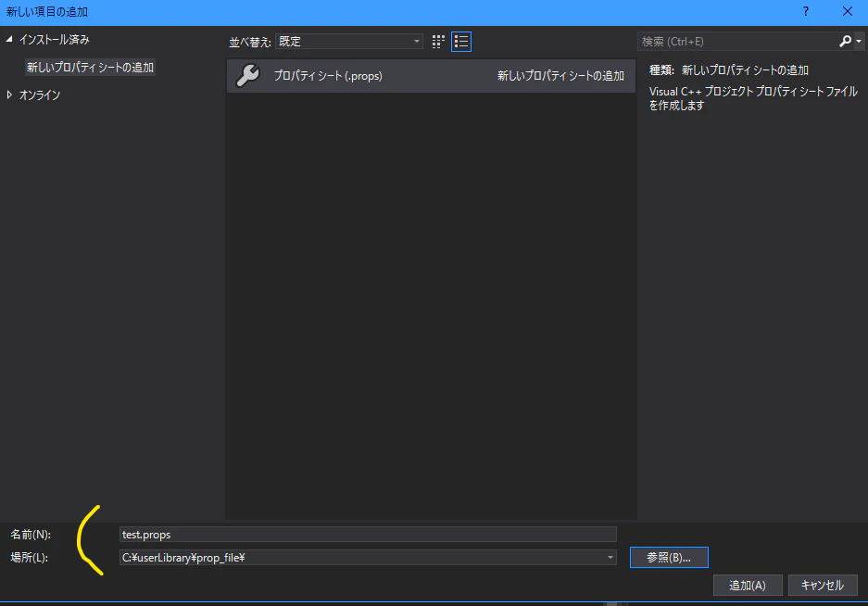Click the Visual C++ プロジェクト description text

click(753, 98)
